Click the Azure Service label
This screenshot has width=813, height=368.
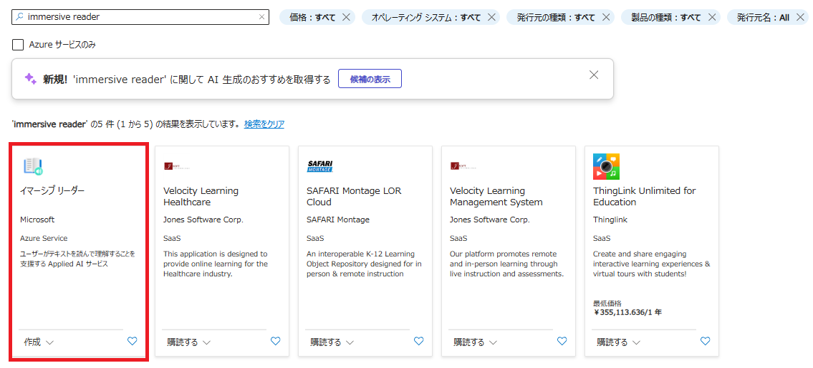pyautogui.click(x=44, y=238)
